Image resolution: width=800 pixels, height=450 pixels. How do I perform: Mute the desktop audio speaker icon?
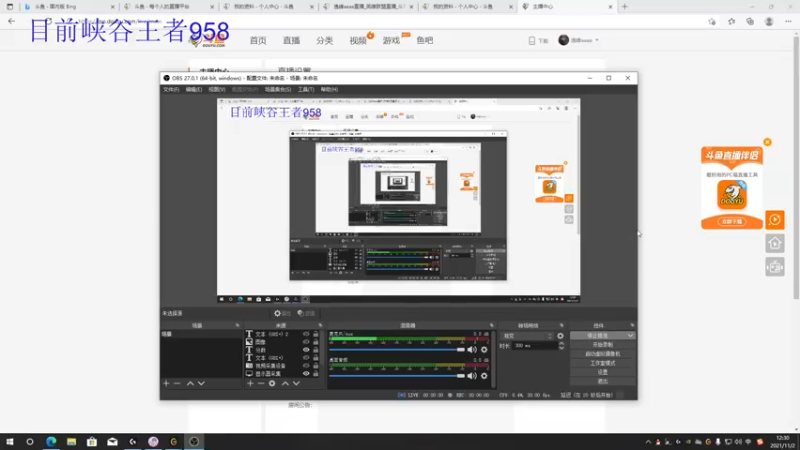[472, 376]
